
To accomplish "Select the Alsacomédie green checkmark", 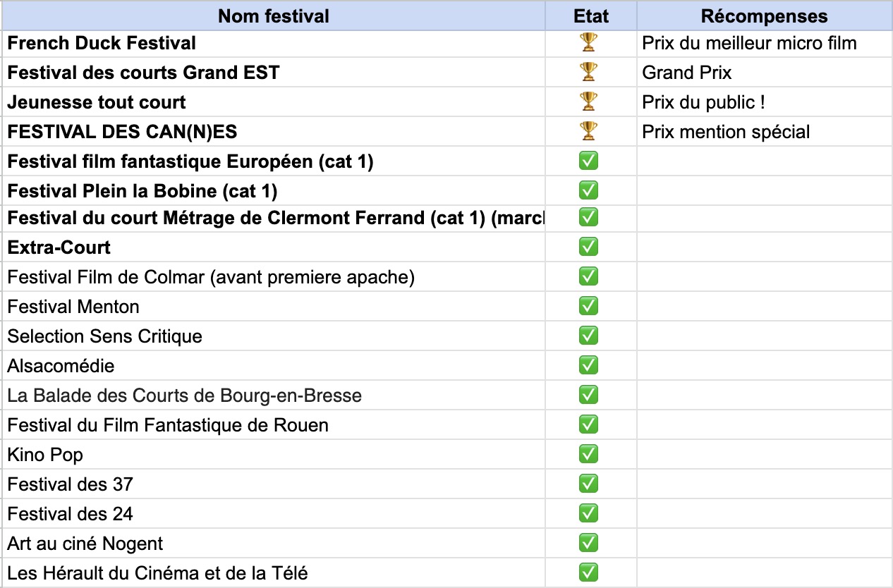I will click(x=588, y=366).
